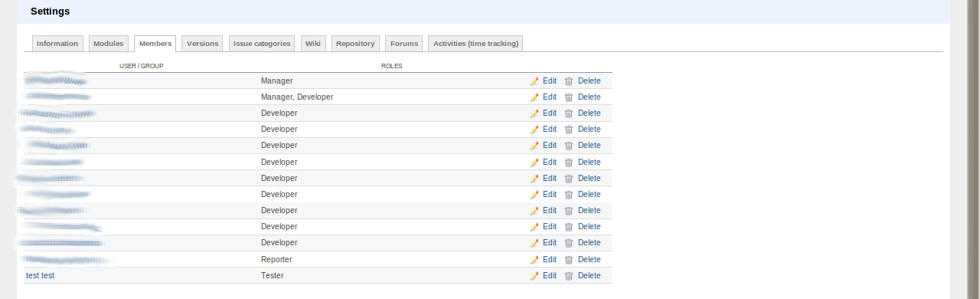Click the USER / GROUP column header
This screenshot has height=299, width=980.
(x=142, y=66)
